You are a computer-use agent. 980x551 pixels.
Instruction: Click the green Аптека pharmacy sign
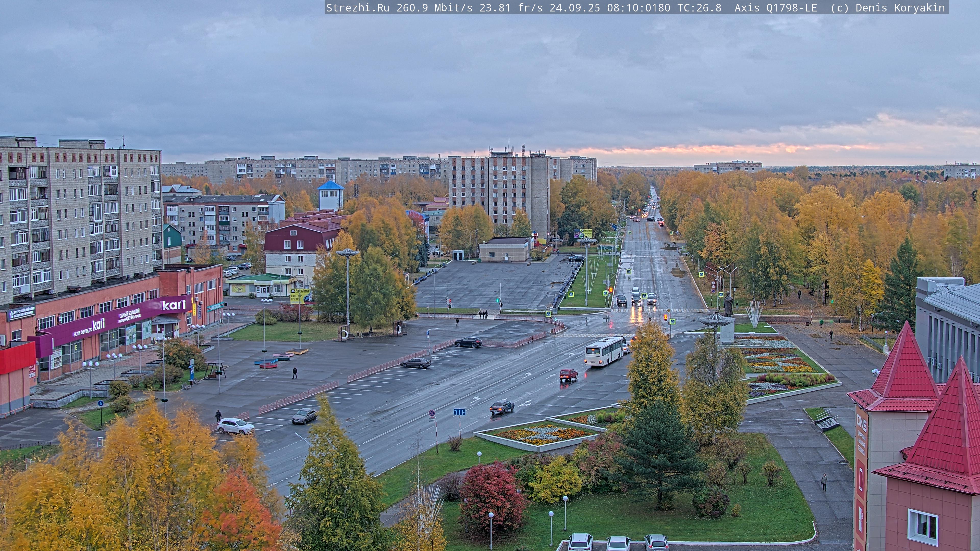pos(215,306)
